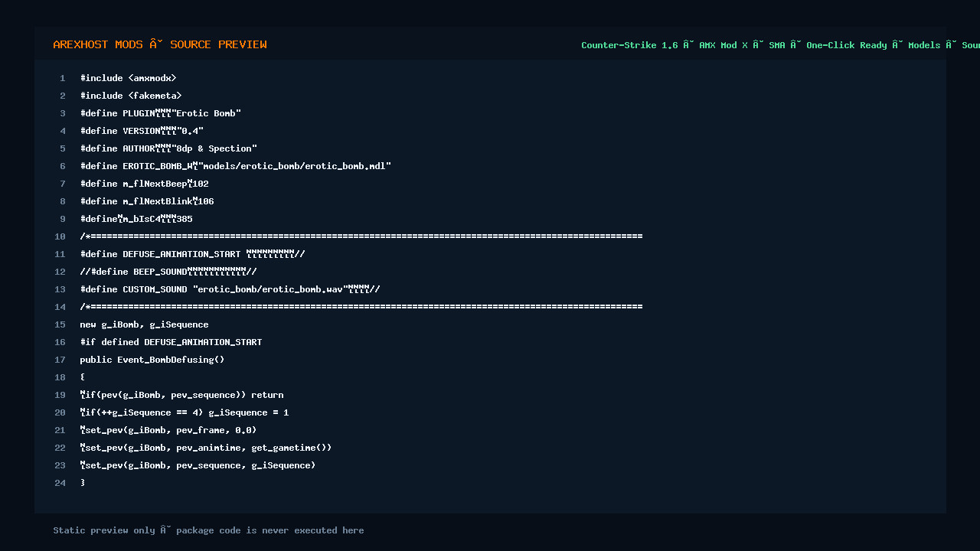Select the "m_flNextBlink 106" define line
Image resolution: width=980 pixels, height=551 pixels.
click(x=147, y=201)
